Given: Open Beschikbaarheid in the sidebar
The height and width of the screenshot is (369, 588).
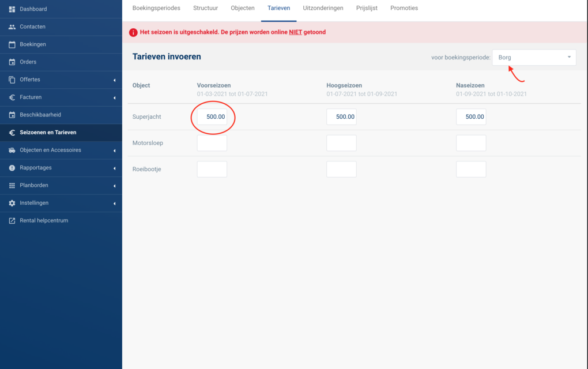Looking at the screenshot, I should coord(40,115).
